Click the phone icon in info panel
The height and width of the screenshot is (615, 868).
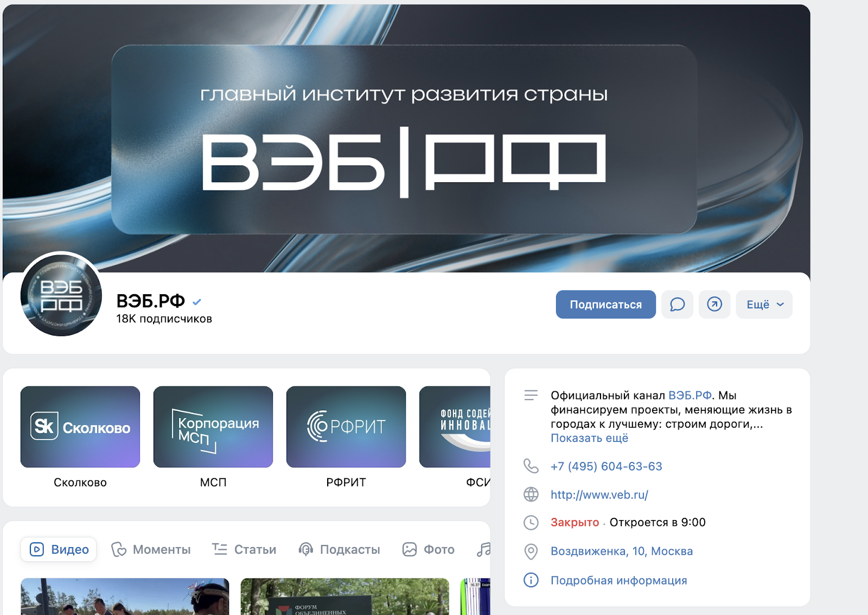531,466
